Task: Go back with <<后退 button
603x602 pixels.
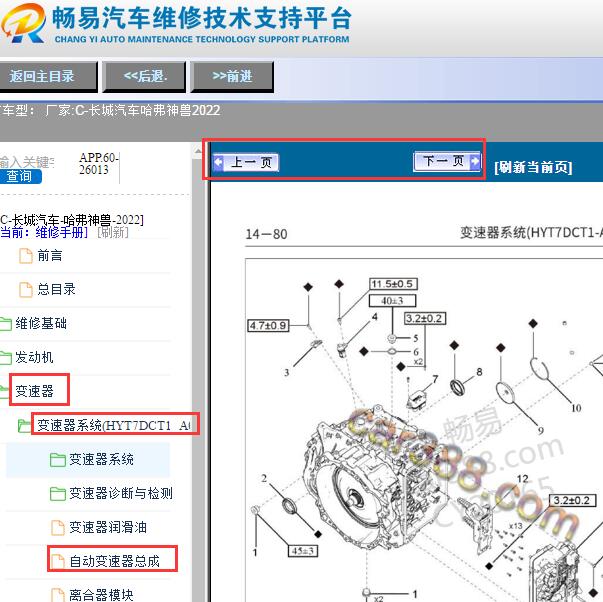Action: (x=145, y=77)
